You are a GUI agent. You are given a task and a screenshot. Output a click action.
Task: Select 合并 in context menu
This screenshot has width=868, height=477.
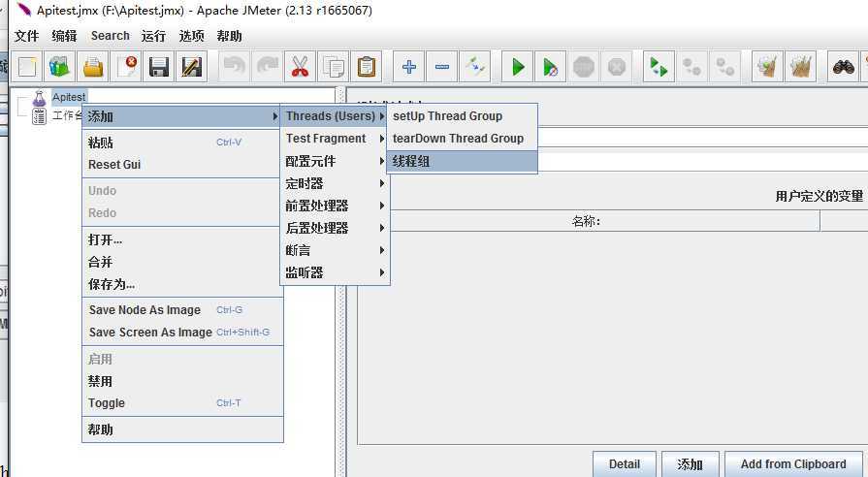point(182,262)
